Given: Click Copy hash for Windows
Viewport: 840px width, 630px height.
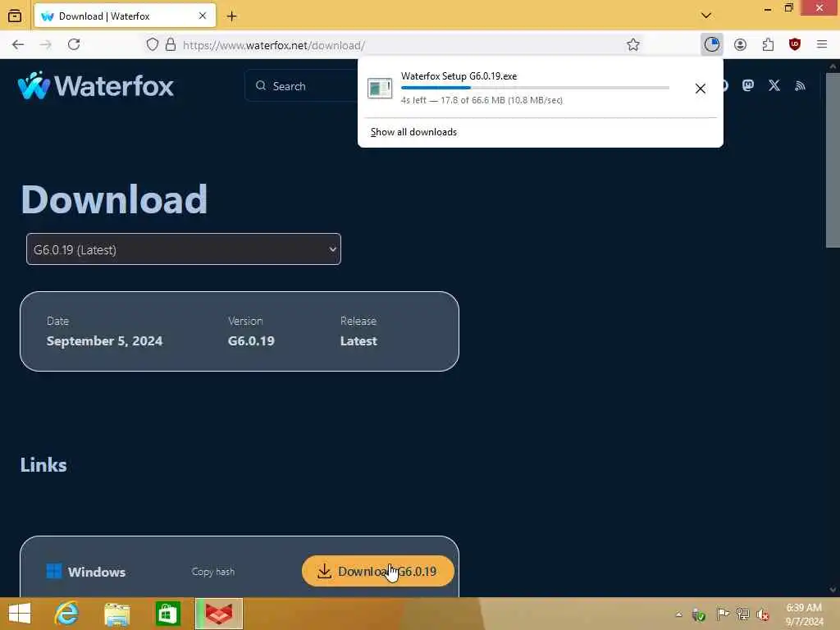Looking at the screenshot, I should [x=213, y=572].
